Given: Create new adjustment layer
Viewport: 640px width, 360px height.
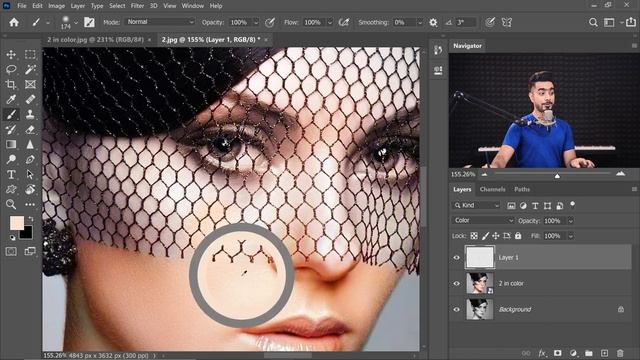Looking at the screenshot, I should (x=573, y=353).
